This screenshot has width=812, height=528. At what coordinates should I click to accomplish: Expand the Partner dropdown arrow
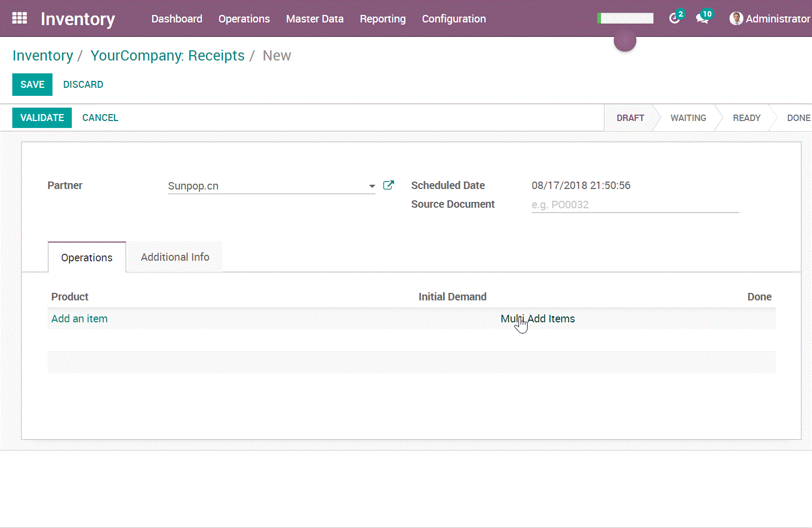pos(372,186)
